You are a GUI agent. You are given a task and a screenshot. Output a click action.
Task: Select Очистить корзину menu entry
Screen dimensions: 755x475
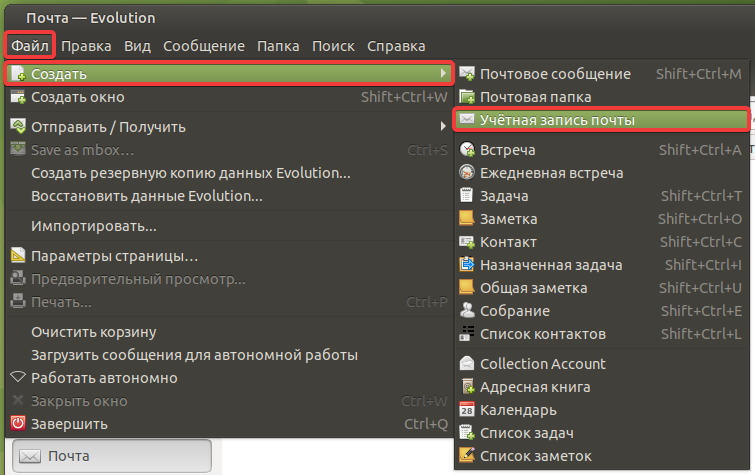pos(93,332)
